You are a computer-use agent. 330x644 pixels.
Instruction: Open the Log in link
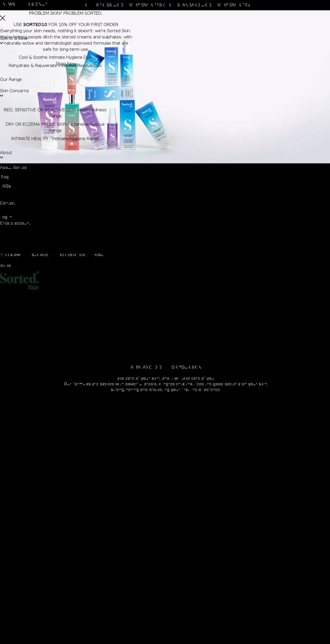pyautogui.click(x=7, y=217)
